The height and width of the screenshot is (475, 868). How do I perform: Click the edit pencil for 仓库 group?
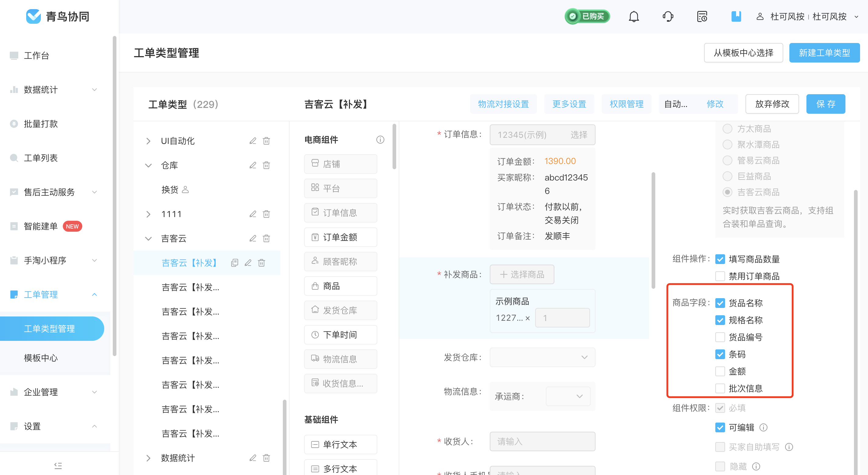(253, 165)
